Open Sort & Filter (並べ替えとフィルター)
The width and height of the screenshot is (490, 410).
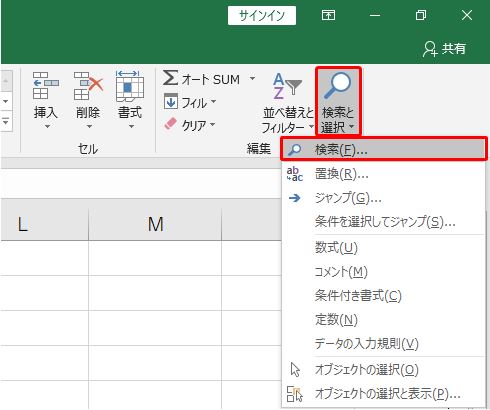[288, 102]
